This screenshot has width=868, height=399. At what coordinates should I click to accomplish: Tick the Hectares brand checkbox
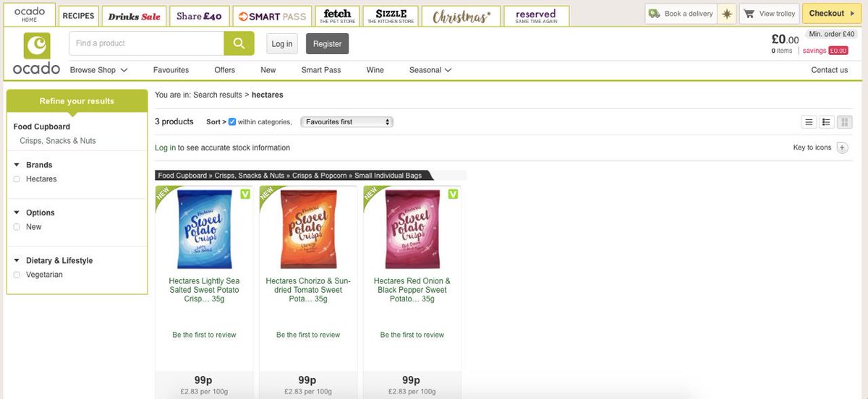click(17, 179)
